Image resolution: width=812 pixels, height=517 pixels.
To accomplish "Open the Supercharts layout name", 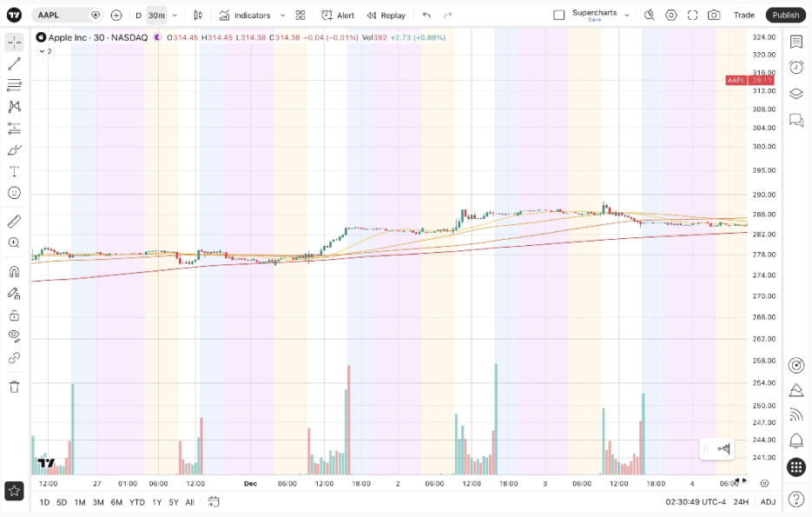I will [595, 15].
